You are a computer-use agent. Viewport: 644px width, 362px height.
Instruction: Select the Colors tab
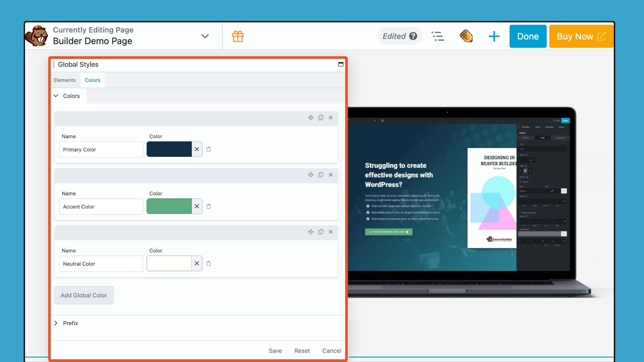tap(93, 80)
